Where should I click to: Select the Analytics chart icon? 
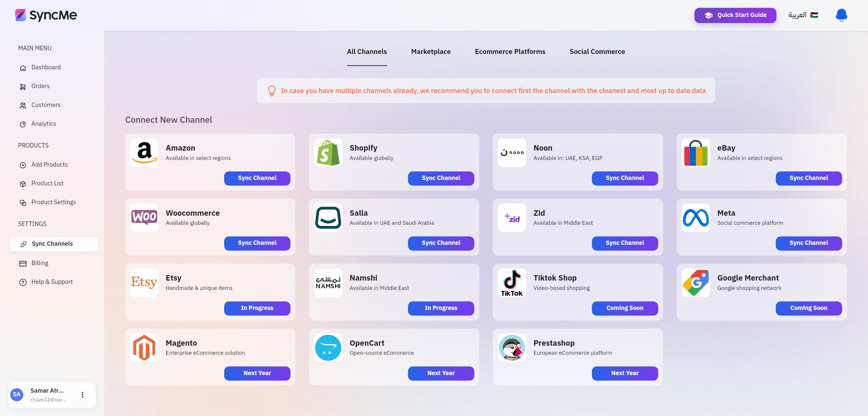(23, 124)
